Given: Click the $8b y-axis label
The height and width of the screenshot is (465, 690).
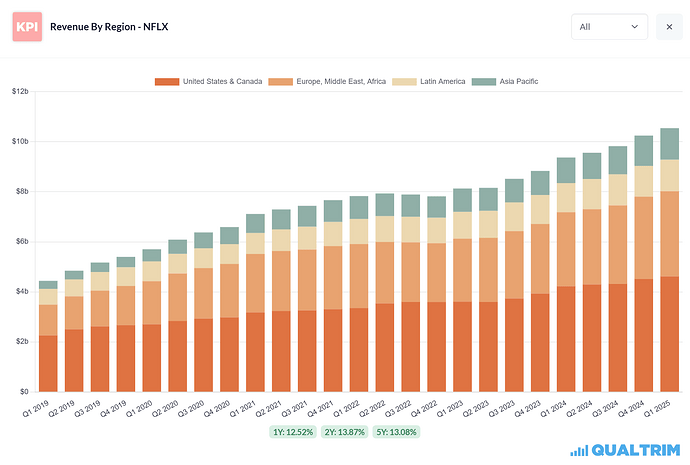Looking at the screenshot, I should pos(22,191).
